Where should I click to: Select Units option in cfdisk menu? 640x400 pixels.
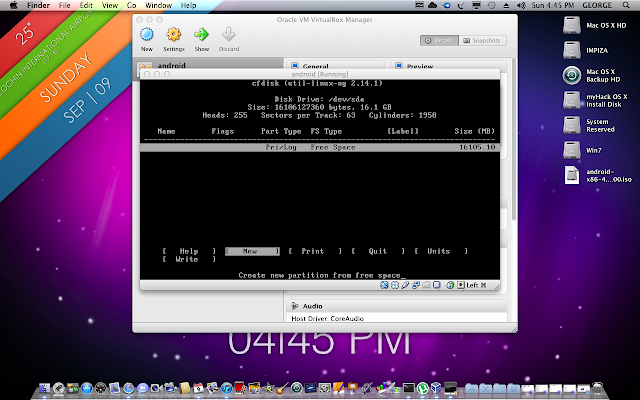tap(440, 251)
